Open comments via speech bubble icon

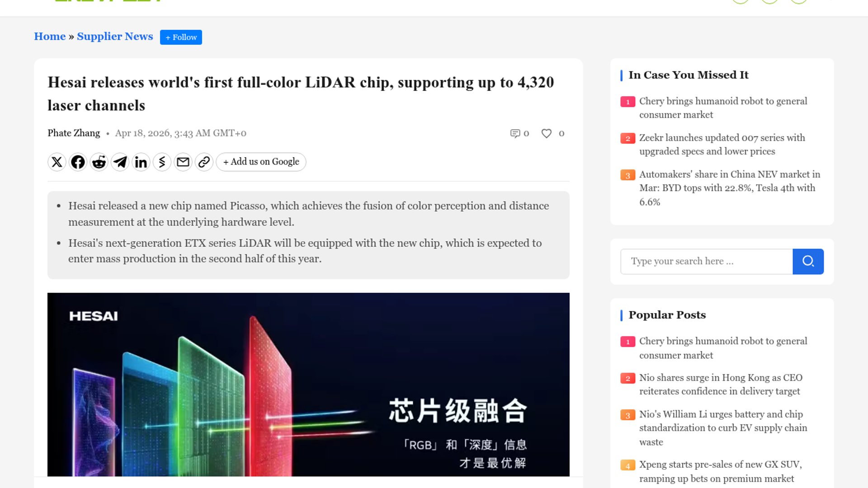[515, 133]
